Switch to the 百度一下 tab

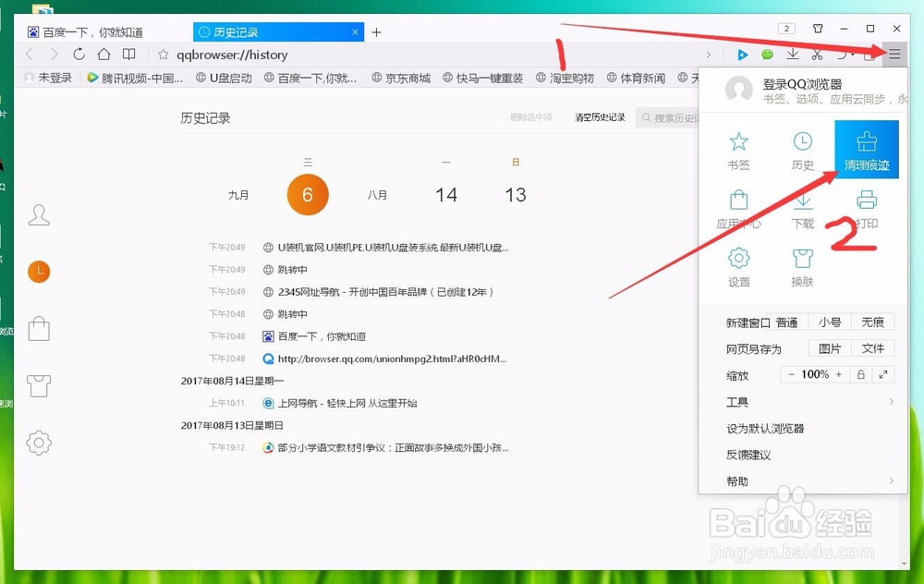click(92, 31)
